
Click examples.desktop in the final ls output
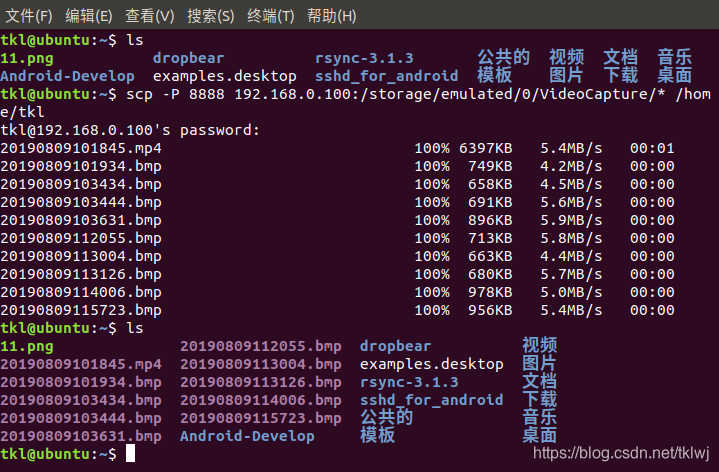click(x=431, y=364)
